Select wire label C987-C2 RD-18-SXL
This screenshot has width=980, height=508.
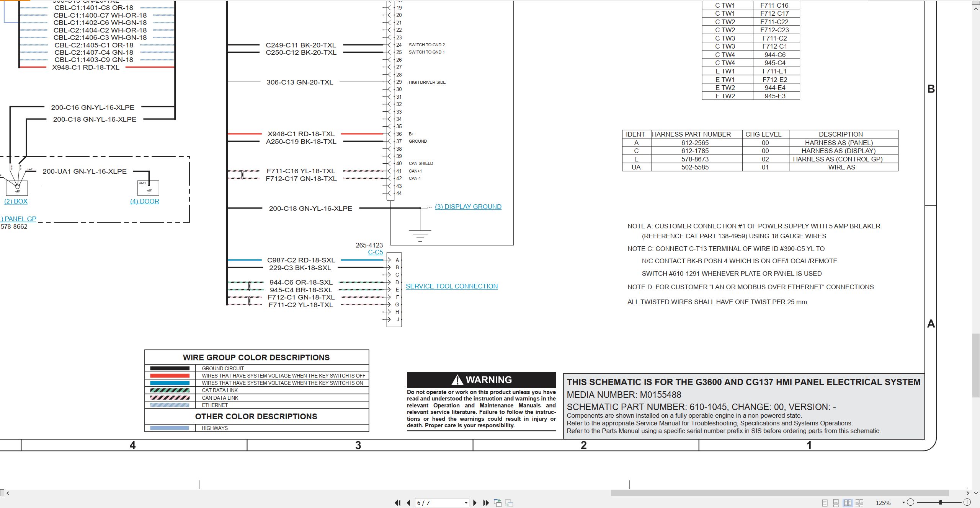pos(301,260)
